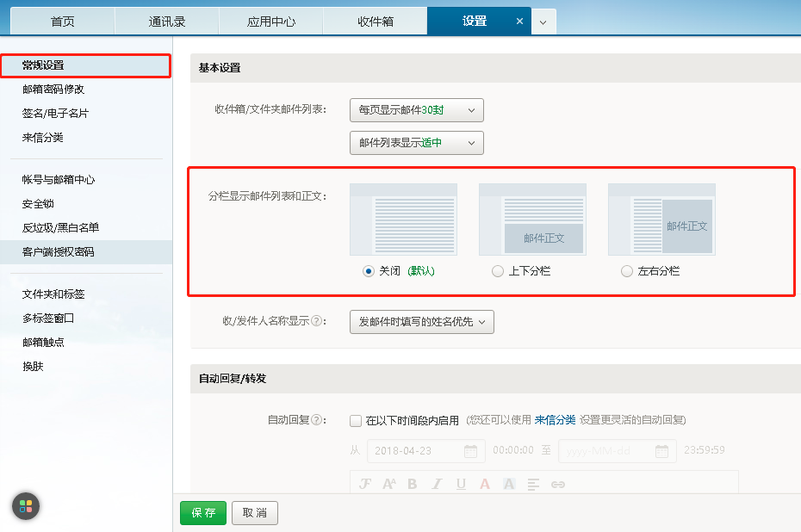Viewport: 801px width, 532px height.
Task: Select the 左右分栏 layout option
Action: pyautogui.click(x=627, y=271)
